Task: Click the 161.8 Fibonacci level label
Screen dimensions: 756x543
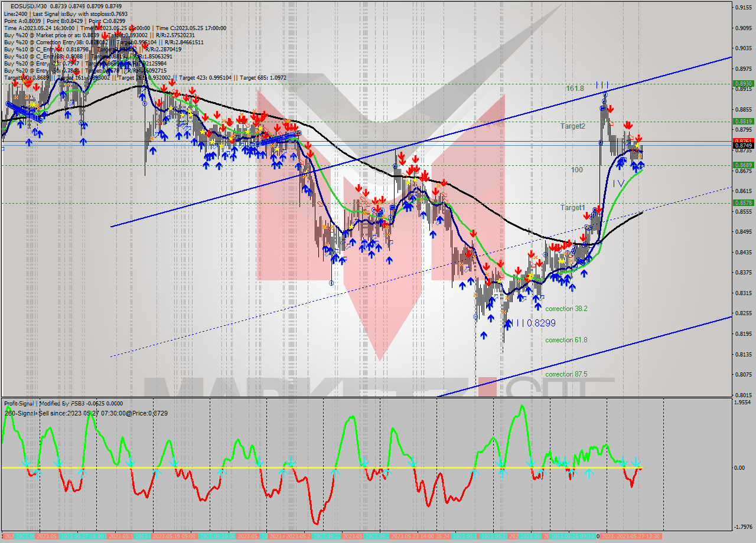Action: click(575, 88)
